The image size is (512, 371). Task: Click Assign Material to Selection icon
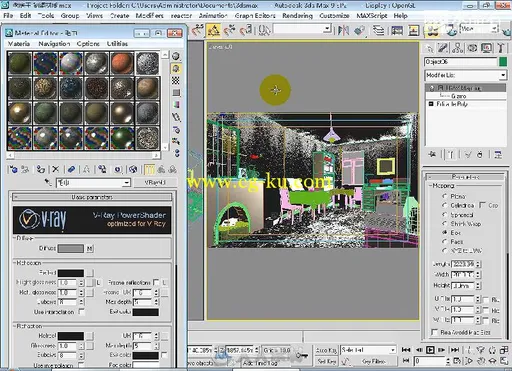(x=41, y=169)
